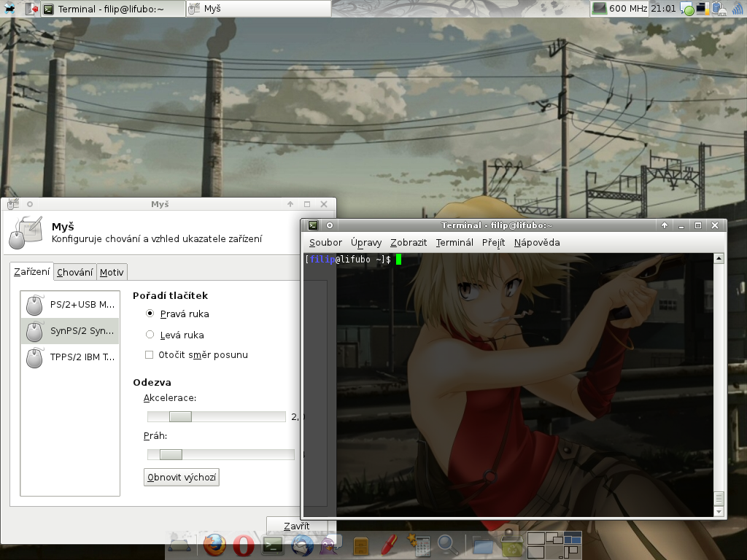Image resolution: width=747 pixels, height=560 pixels.
Task: Open the Terminal window menu icon
Action: [x=313, y=225]
